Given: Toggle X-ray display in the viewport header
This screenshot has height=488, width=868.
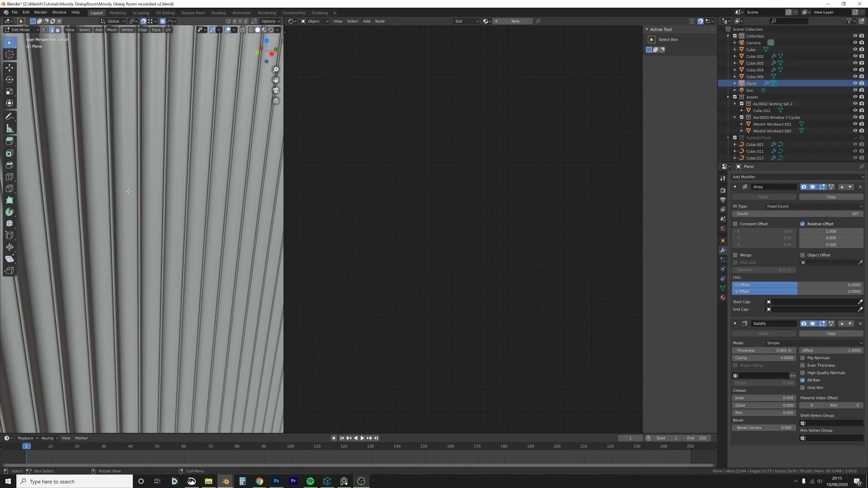Looking at the screenshot, I should pos(243,30).
